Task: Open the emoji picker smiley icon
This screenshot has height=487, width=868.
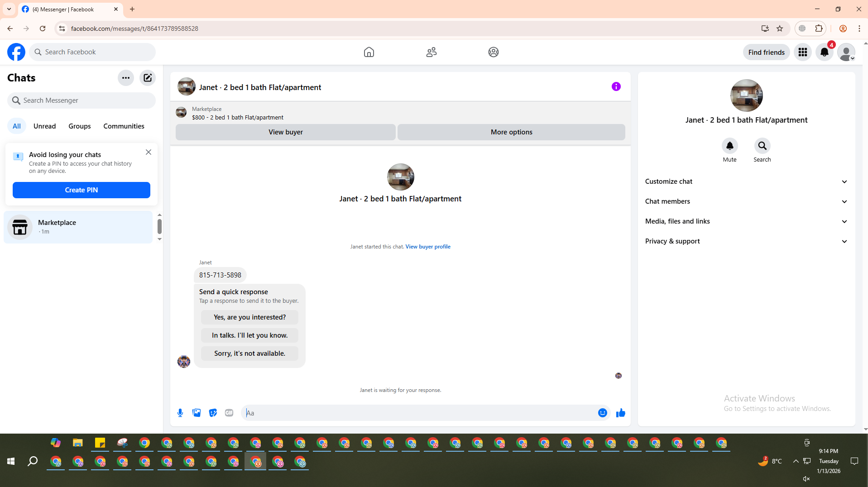Action: (x=603, y=413)
